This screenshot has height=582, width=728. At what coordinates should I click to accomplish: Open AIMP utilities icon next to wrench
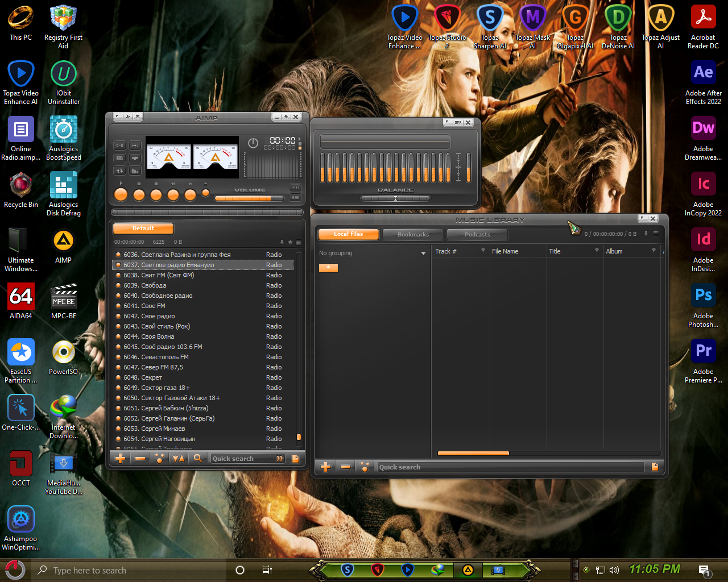click(138, 117)
